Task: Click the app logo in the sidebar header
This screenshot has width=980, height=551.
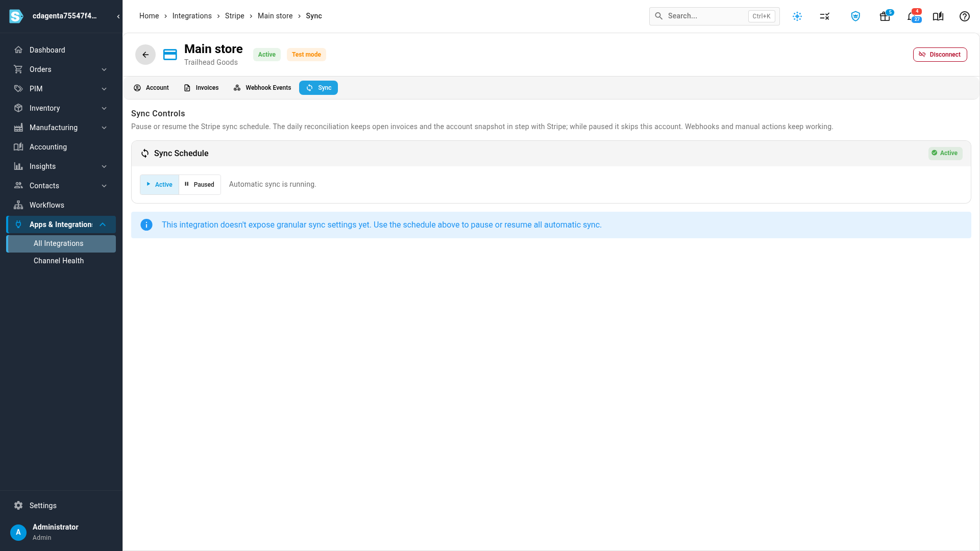Action: (16, 16)
